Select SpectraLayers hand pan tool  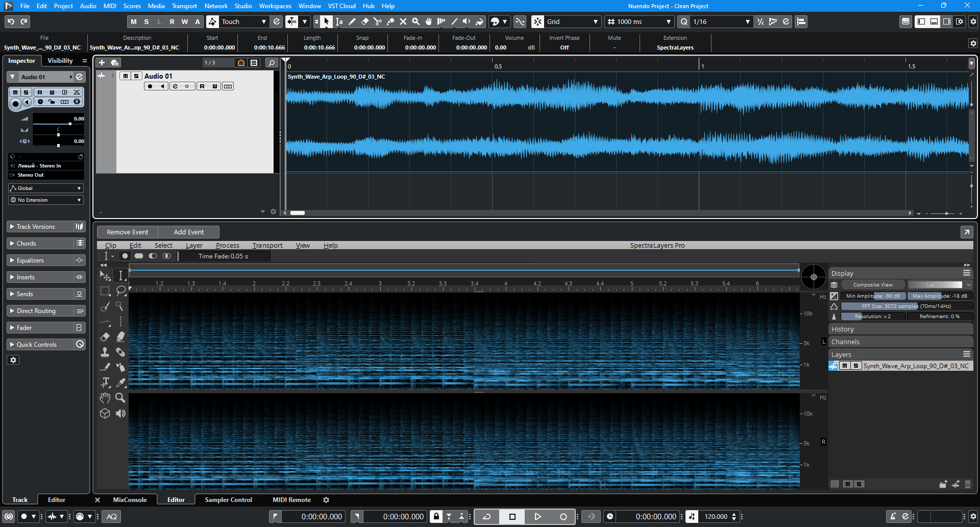(105, 398)
